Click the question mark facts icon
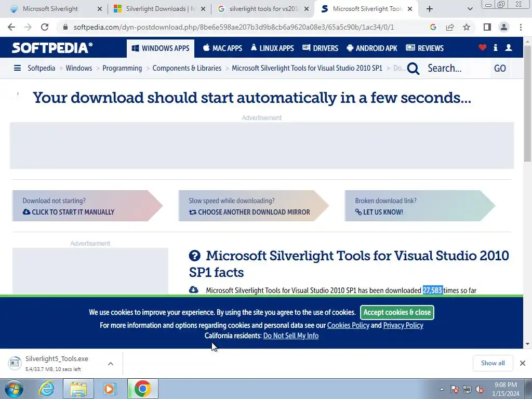 (195, 256)
